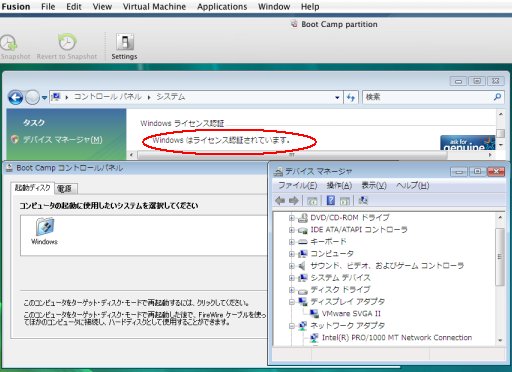Select キーボード tree item
The width and height of the screenshot is (512, 372).
click(328, 242)
